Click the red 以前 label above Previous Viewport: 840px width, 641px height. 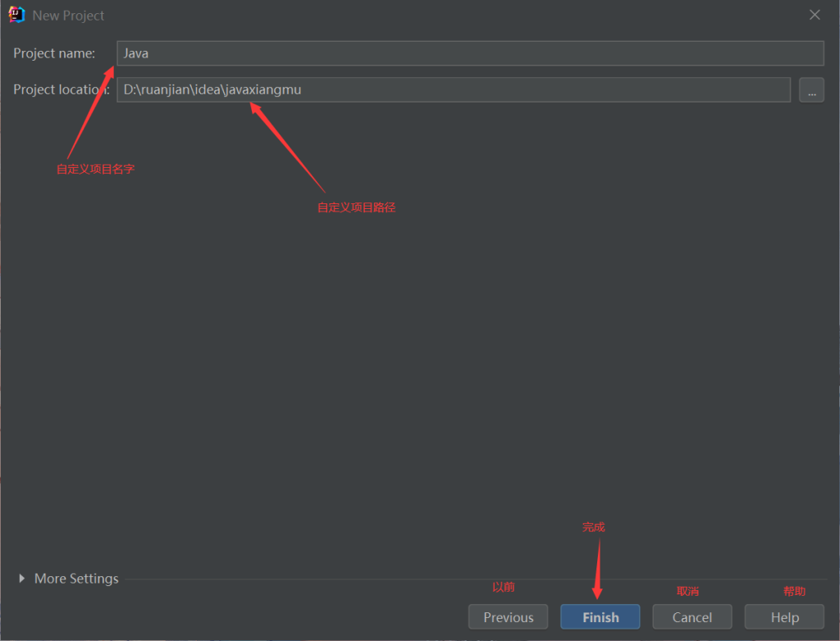click(503, 587)
